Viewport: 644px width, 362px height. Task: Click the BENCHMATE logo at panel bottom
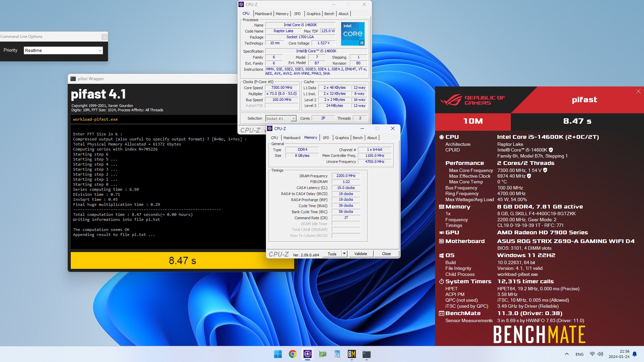pos(539,335)
